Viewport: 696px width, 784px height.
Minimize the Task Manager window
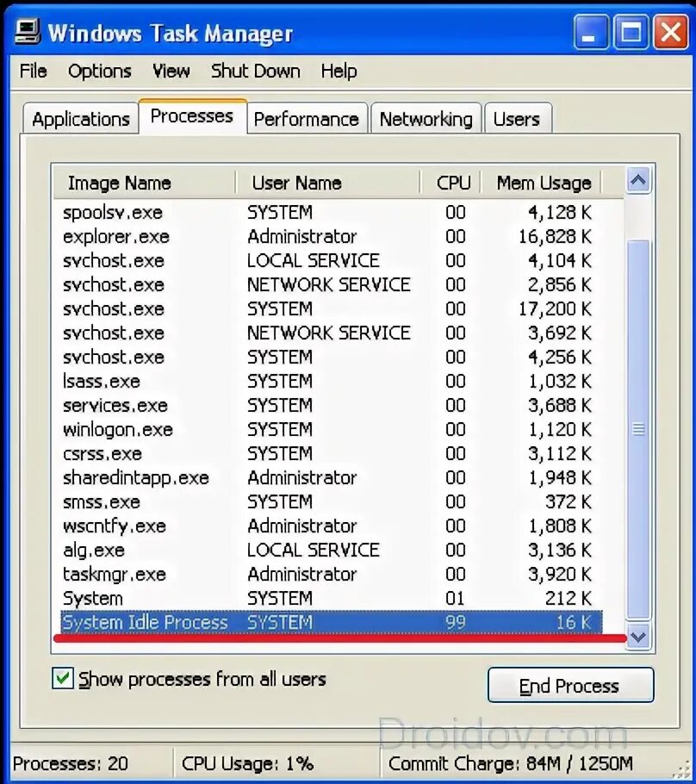pos(592,32)
